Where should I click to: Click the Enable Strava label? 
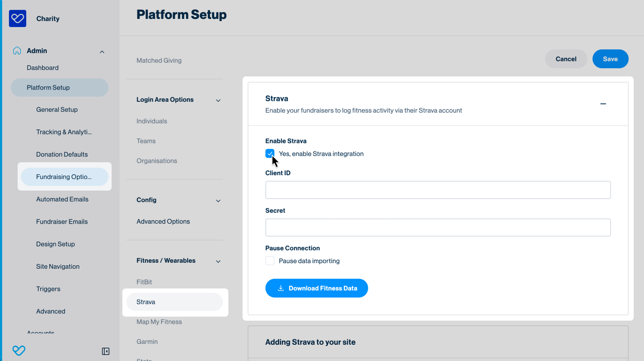(286, 141)
